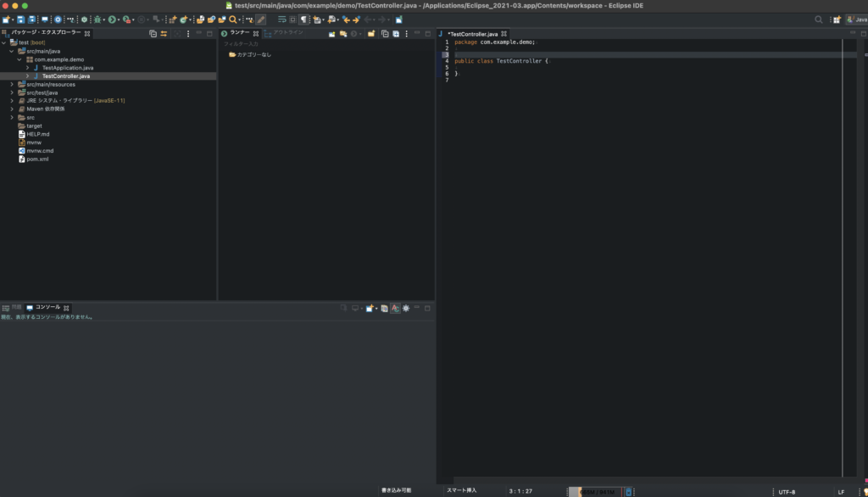Click the Save All icon
The height and width of the screenshot is (497, 868).
pos(31,20)
